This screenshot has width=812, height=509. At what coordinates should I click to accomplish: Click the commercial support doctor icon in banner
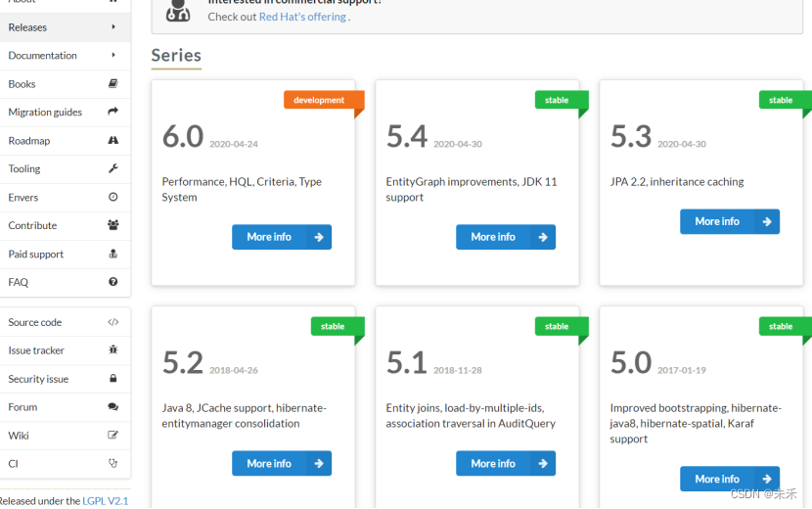(178, 11)
